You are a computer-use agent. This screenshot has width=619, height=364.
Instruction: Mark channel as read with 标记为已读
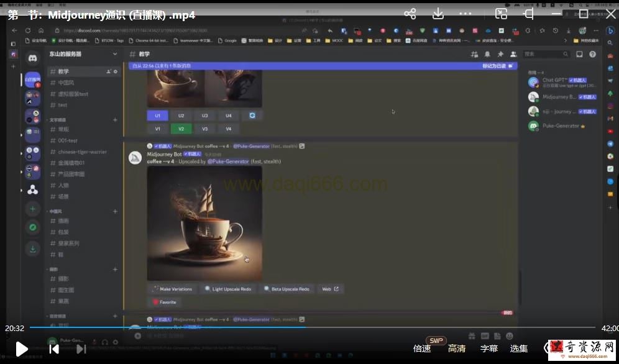[x=497, y=66]
